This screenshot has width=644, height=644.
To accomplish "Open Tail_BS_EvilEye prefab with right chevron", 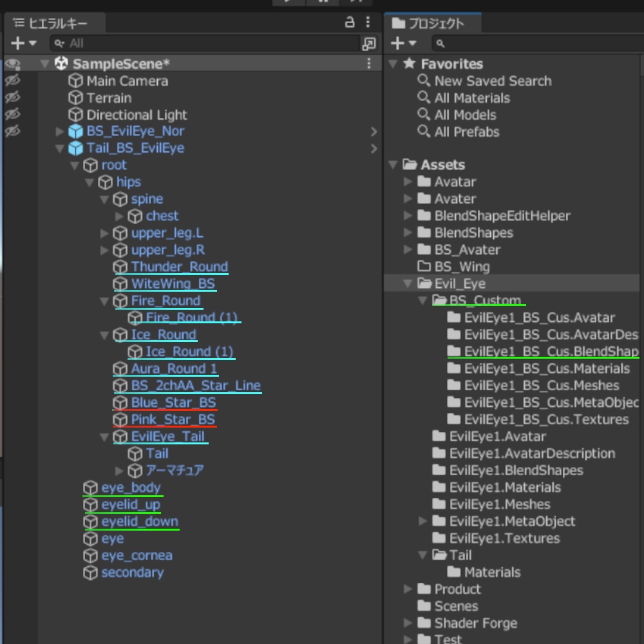I will (374, 149).
